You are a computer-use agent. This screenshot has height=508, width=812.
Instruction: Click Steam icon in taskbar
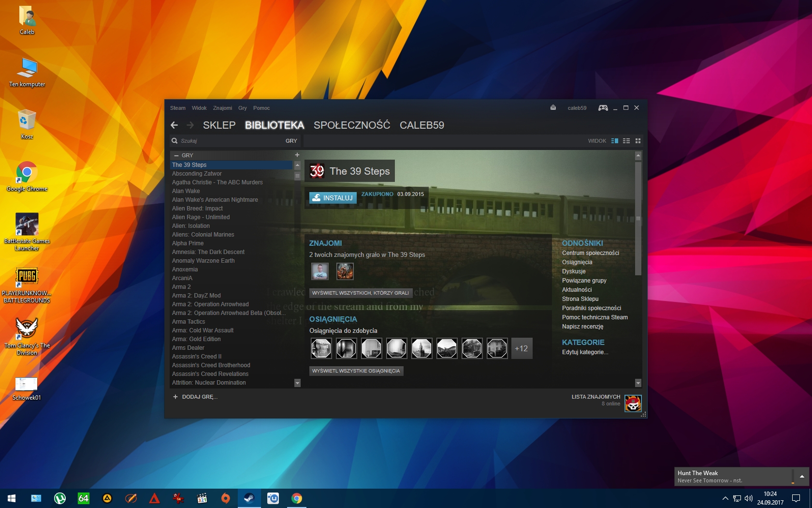[249, 498]
